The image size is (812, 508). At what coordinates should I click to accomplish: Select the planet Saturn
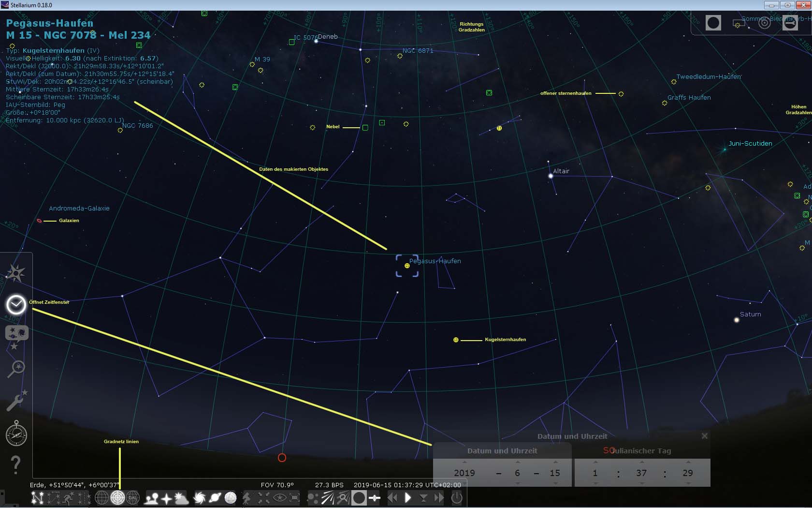737,320
